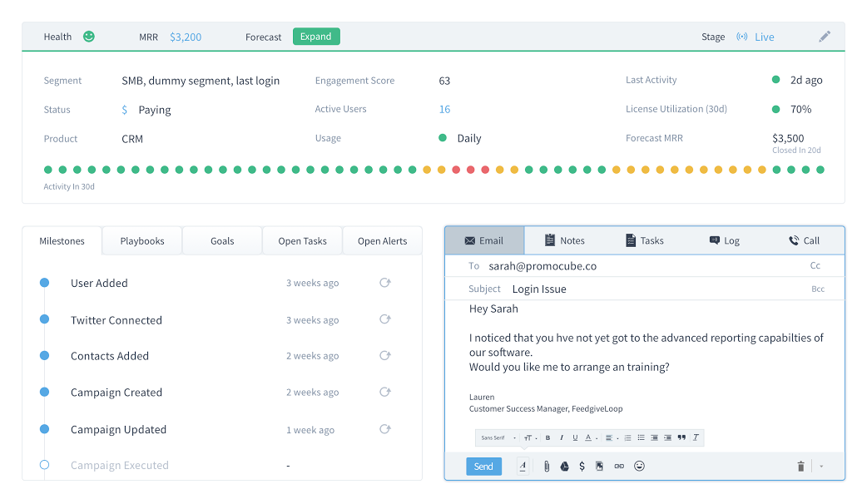Toggle bold formatting in email toolbar
The height and width of the screenshot is (504, 867).
(548, 437)
